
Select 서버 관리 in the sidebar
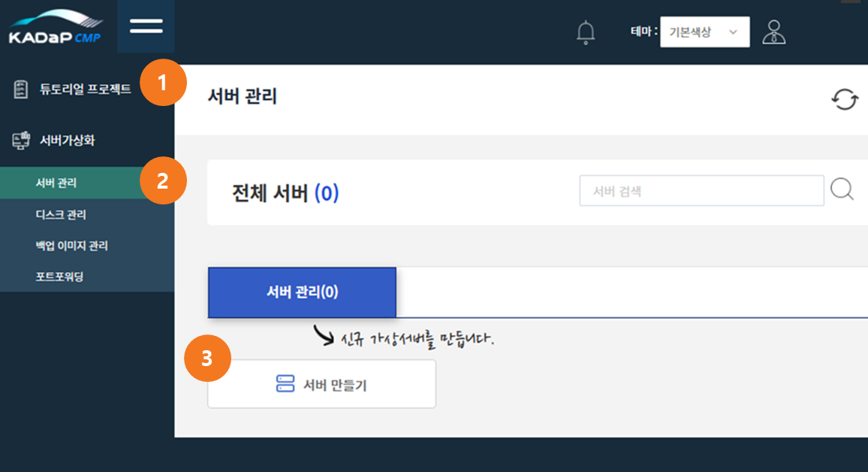56,183
